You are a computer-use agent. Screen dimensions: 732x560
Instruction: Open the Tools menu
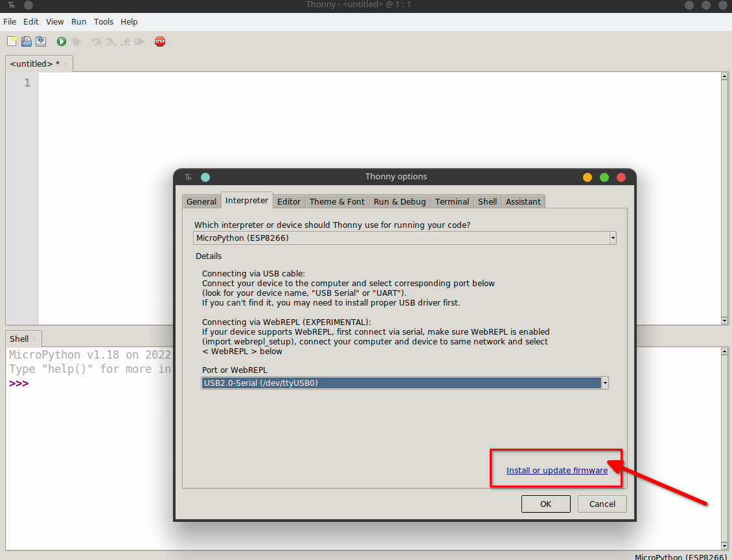[x=104, y=22]
